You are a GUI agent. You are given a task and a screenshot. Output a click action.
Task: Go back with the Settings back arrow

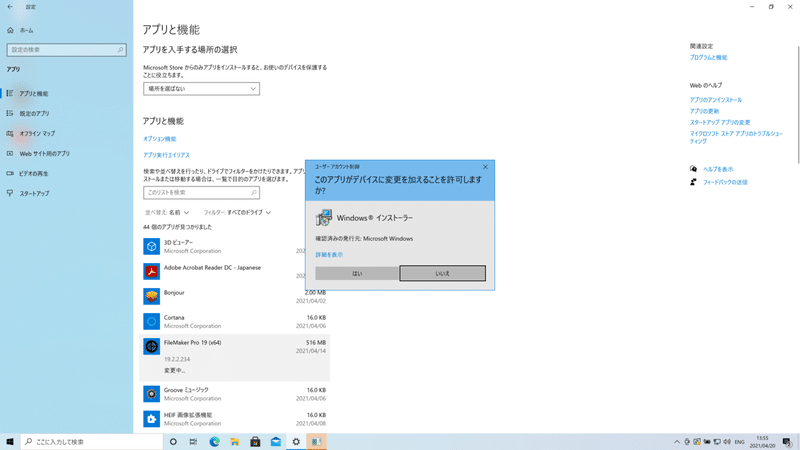10,7
